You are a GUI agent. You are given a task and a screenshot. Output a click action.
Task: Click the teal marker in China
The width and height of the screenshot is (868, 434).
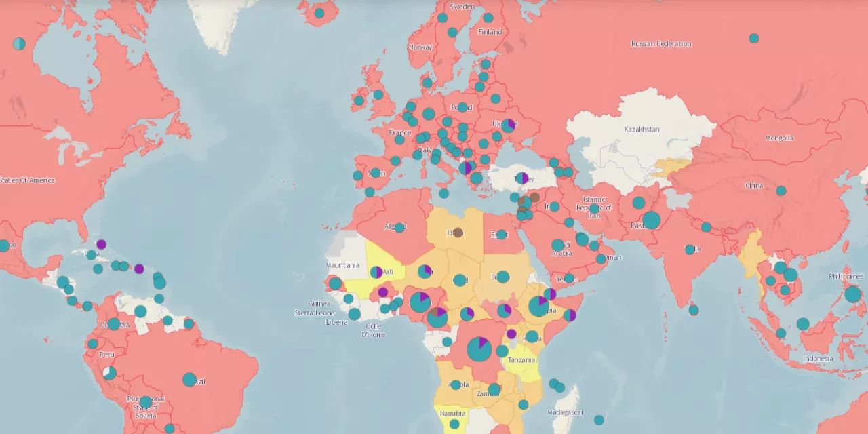click(781, 191)
